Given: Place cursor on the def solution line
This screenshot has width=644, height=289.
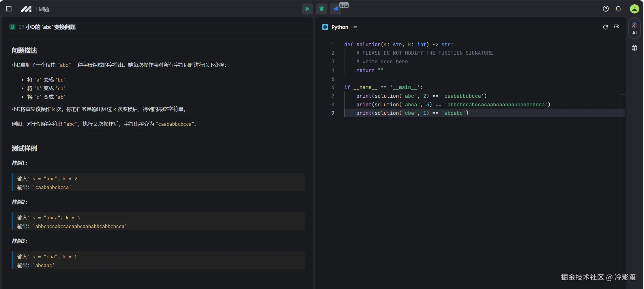Looking at the screenshot, I should (x=398, y=45).
